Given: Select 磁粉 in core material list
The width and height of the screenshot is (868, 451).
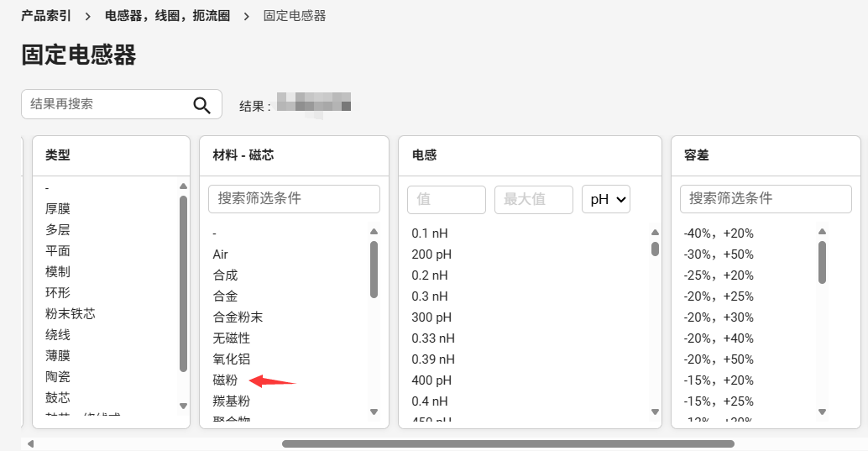Looking at the screenshot, I should pyautogui.click(x=225, y=380).
